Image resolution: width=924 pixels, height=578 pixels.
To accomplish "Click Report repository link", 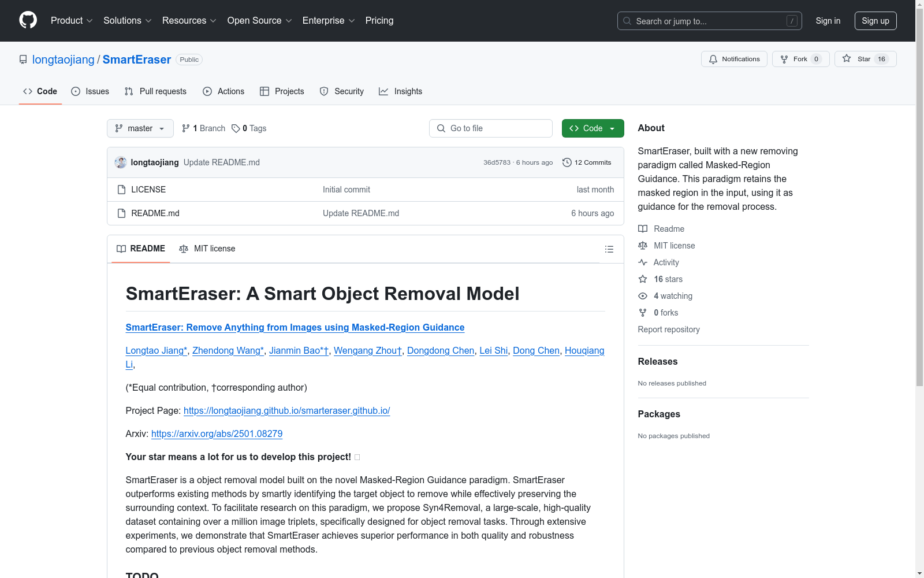I will coord(669,329).
